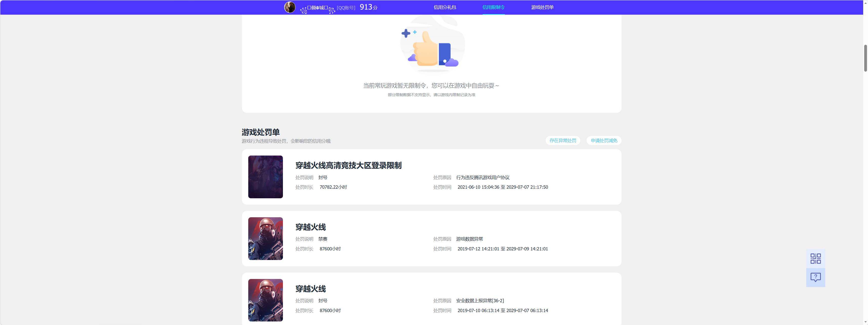Select time range starting 2019-07-10 06:13:14

(503, 311)
